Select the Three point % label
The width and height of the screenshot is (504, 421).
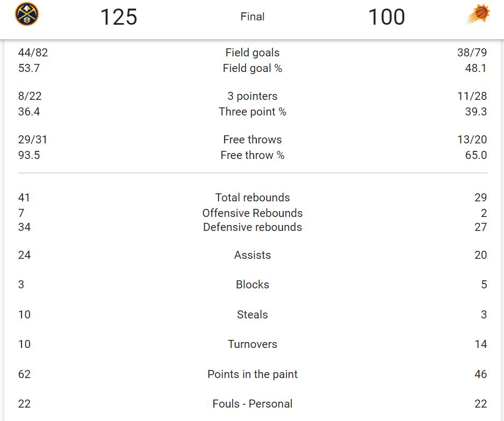(253, 112)
